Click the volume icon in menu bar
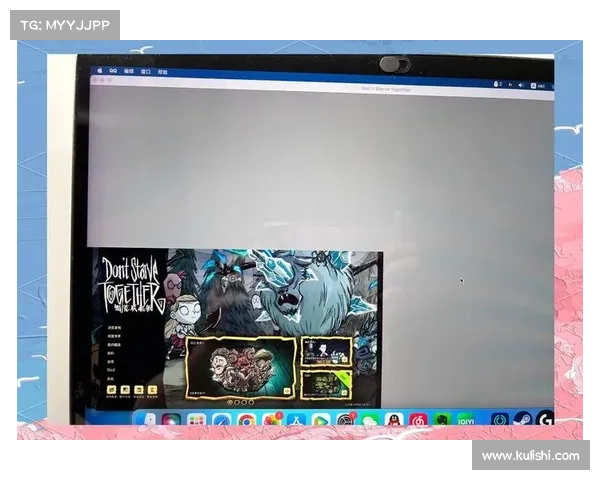600x480 pixels. click(x=521, y=85)
